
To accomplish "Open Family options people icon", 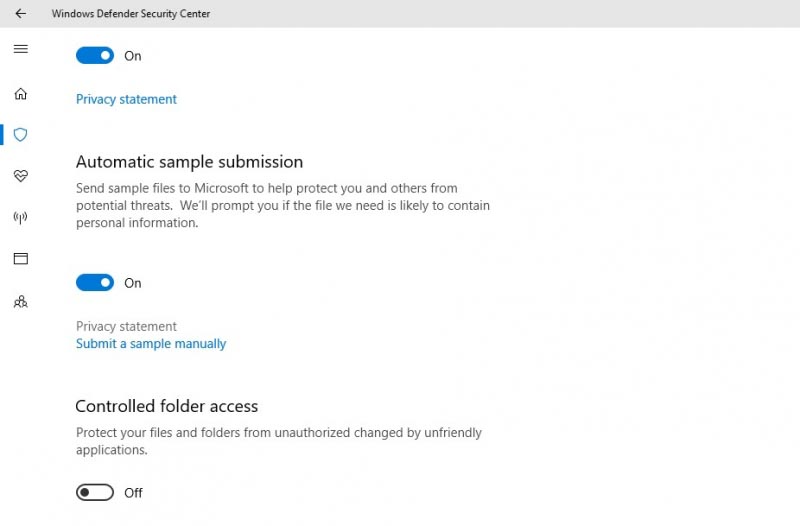I will (20, 302).
